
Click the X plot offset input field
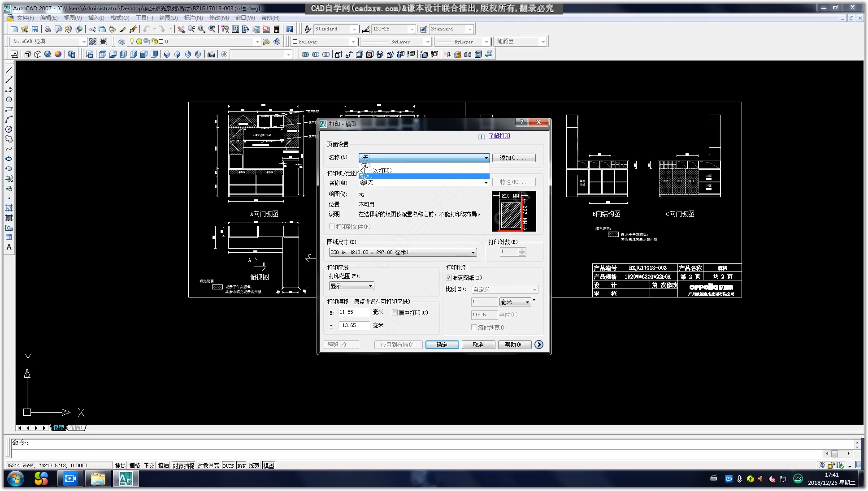tap(354, 312)
